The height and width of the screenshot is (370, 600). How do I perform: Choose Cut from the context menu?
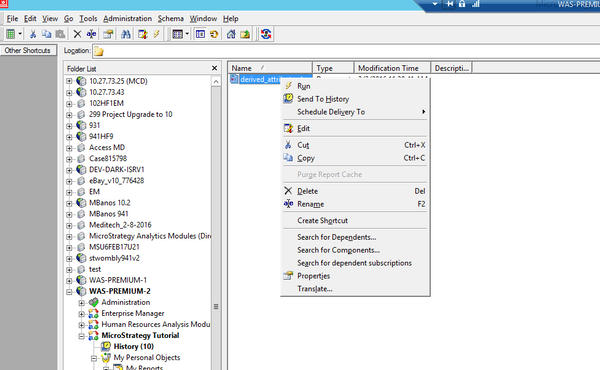pos(355,145)
